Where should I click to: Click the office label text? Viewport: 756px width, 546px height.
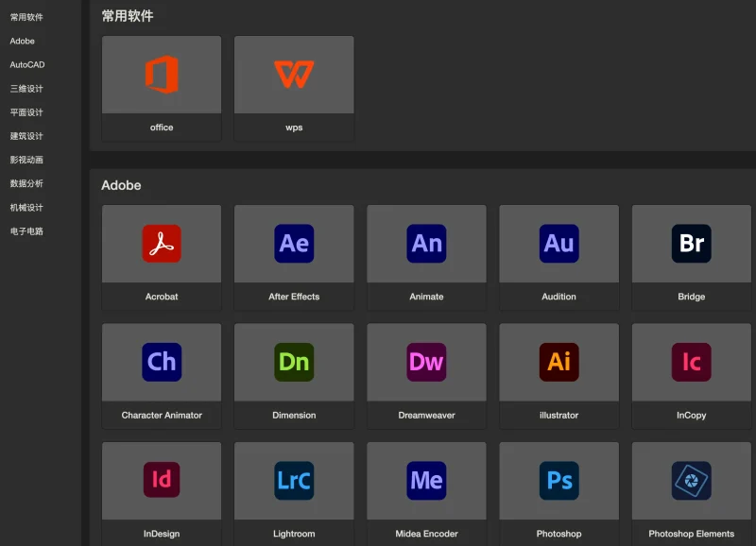[162, 128]
